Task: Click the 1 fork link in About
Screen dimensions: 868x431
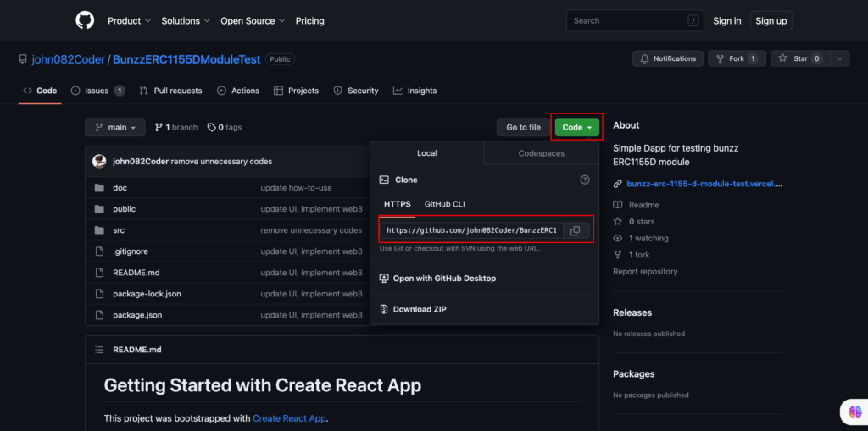Action: tap(632, 255)
